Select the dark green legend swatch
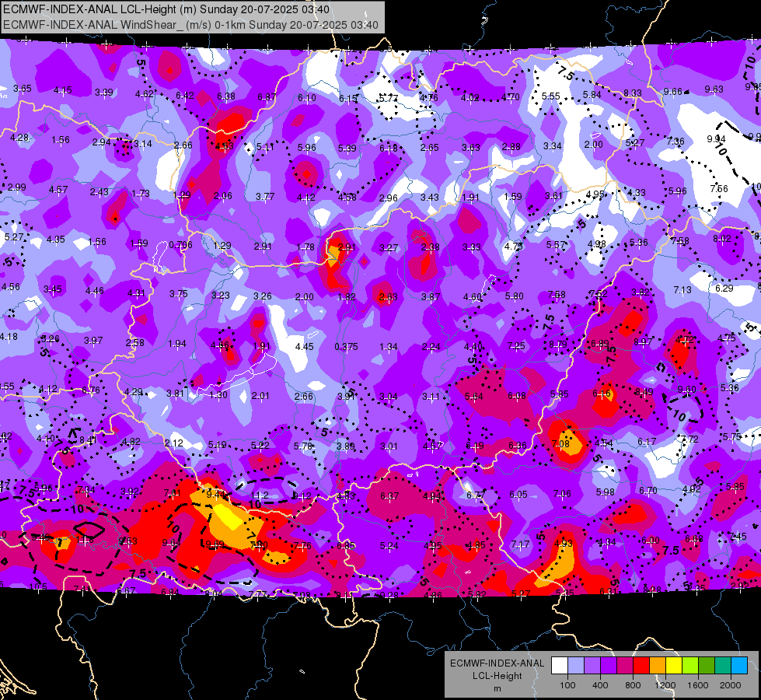The image size is (761, 700). [706, 666]
